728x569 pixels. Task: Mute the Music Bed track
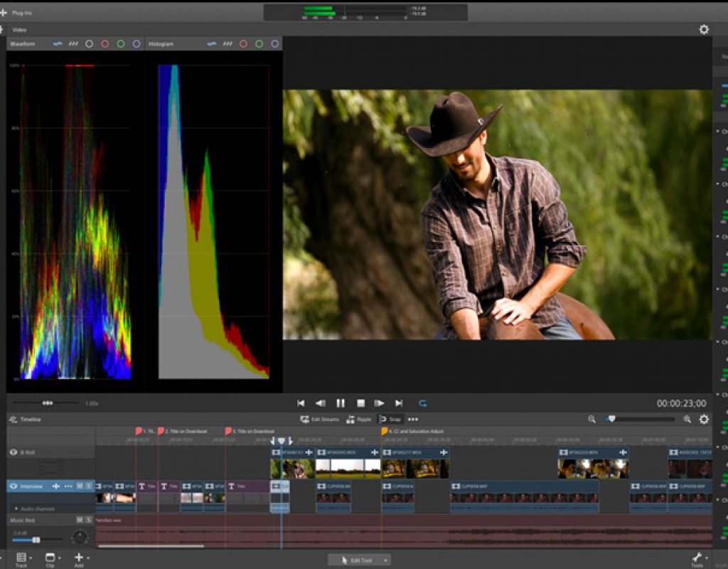click(80, 520)
